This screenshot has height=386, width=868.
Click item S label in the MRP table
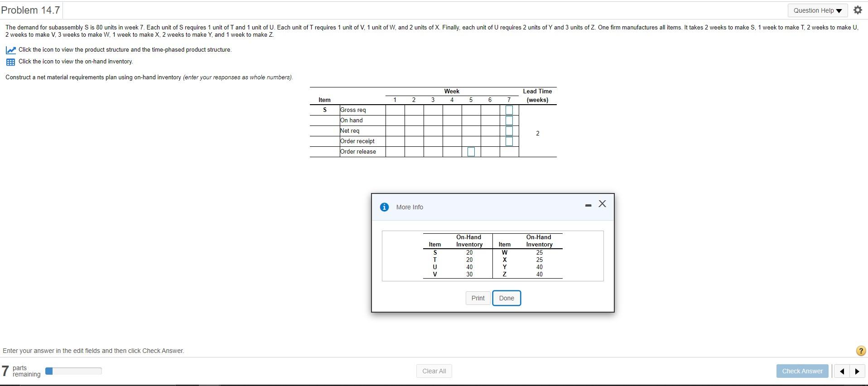pos(324,110)
